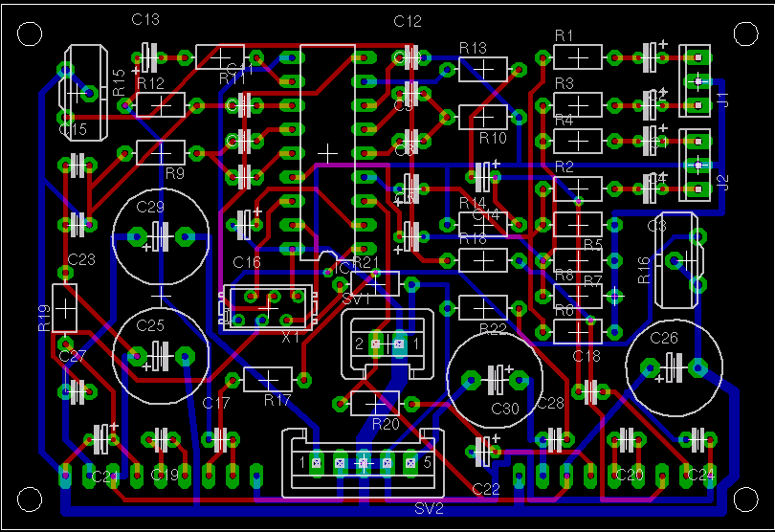This screenshot has height=532, width=775.
Task: Select the R18 resistor
Action: pos(482,259)
